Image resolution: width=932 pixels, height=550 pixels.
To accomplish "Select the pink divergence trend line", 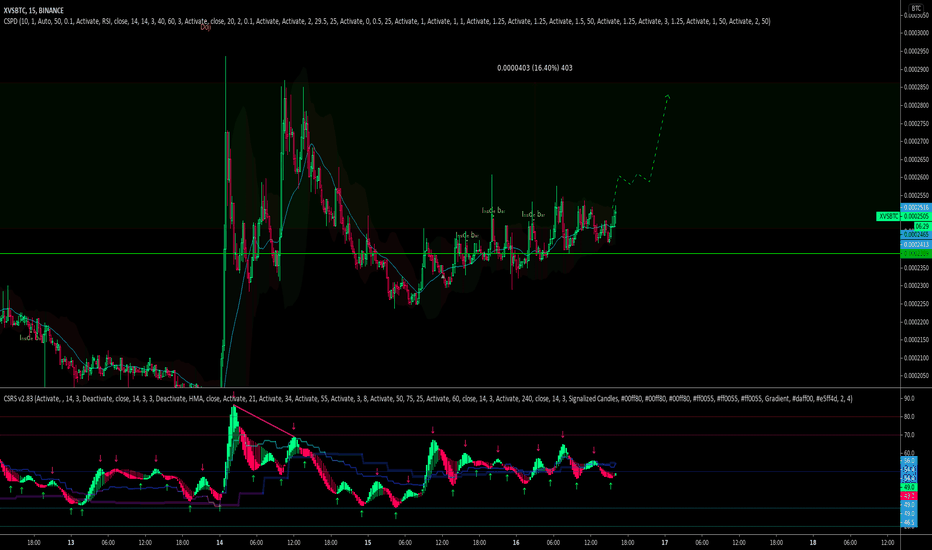I will 265,422.
